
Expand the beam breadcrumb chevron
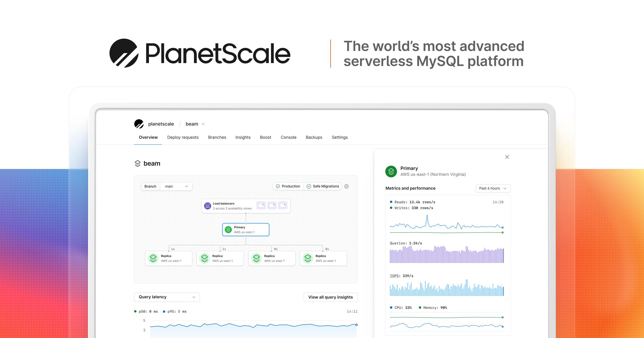point(203,124)
